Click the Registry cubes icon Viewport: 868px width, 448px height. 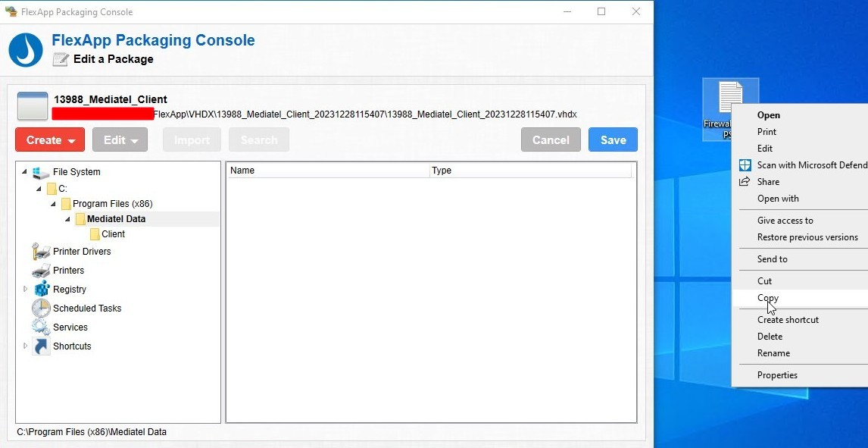pyautogui.click(x=42, y=289)
